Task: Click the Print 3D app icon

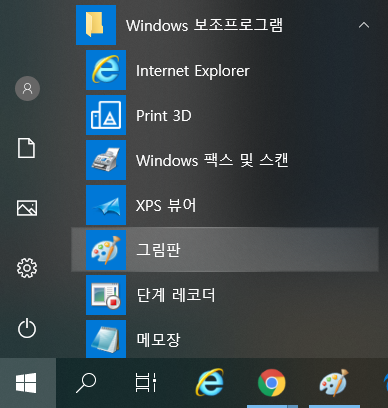Action: pyautogui.click(x=106, y=115)
